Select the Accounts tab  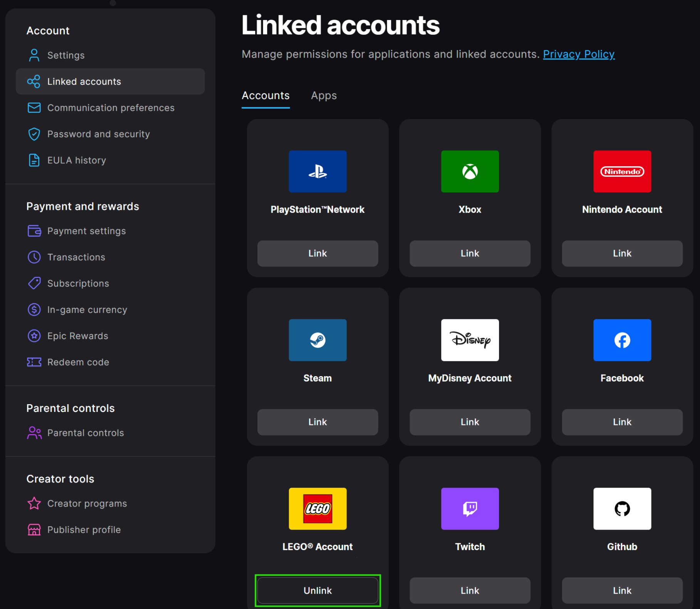266,95
